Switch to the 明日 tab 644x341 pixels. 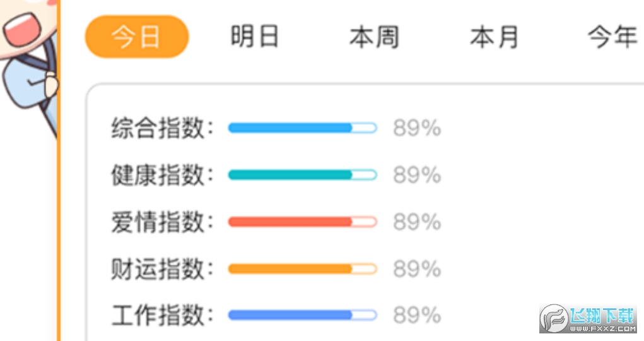click(255, 37)
